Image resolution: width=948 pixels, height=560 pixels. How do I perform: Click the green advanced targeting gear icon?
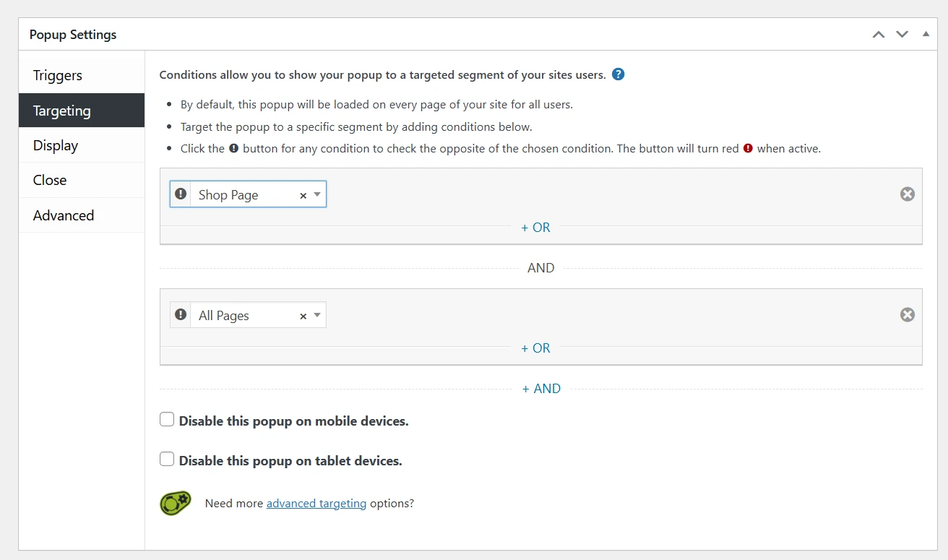point(176,503)
